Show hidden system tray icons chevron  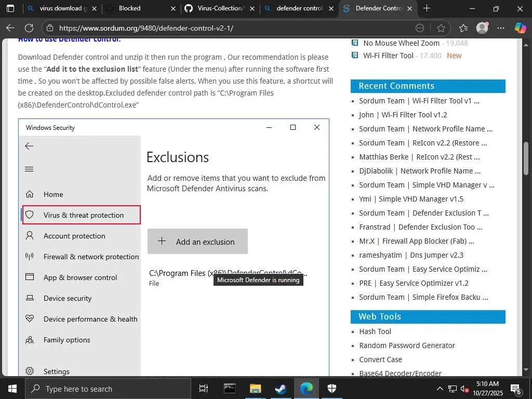(440, 389)
